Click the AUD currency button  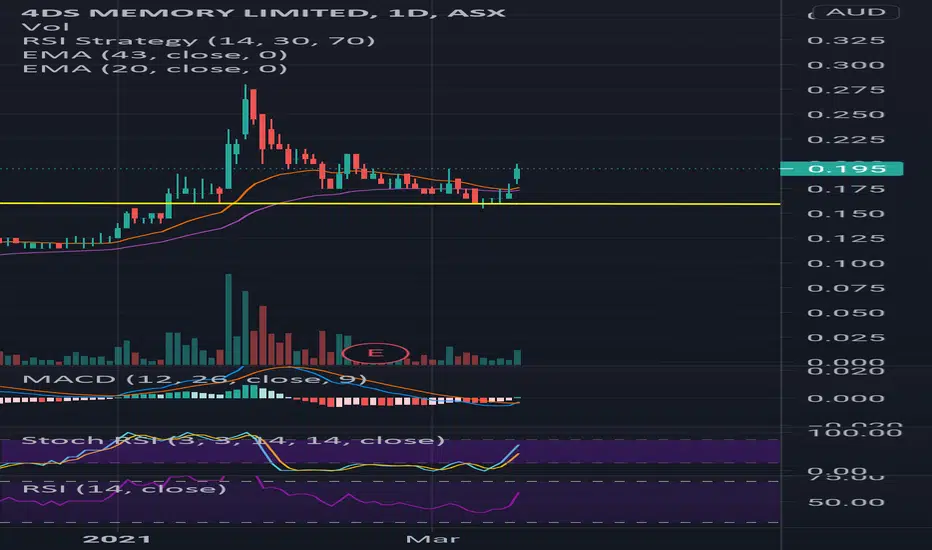[x=855, y=12]
